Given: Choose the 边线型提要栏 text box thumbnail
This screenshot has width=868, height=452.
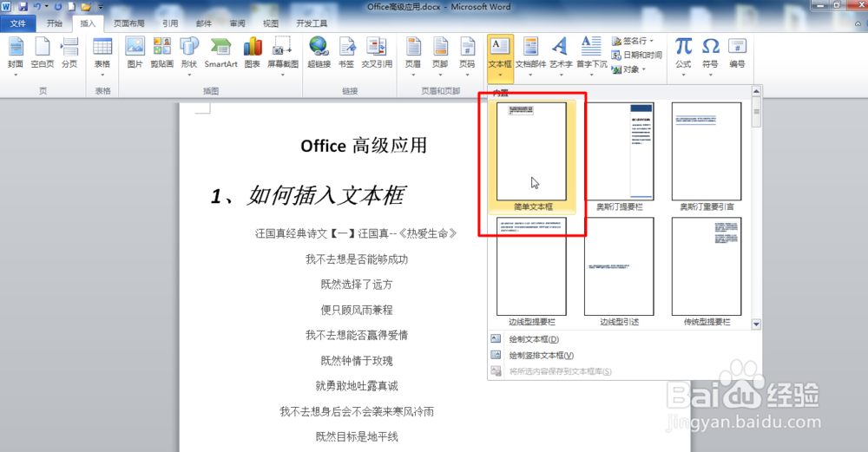Looking at the screenshot, I should coord(531,272).
